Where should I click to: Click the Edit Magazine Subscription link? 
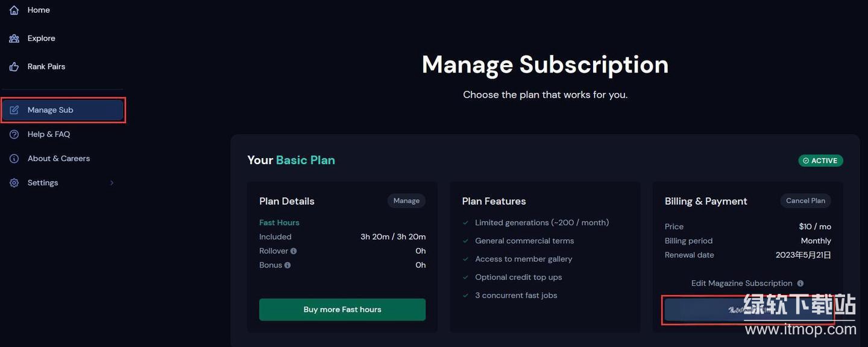click(x=741, y=284)
